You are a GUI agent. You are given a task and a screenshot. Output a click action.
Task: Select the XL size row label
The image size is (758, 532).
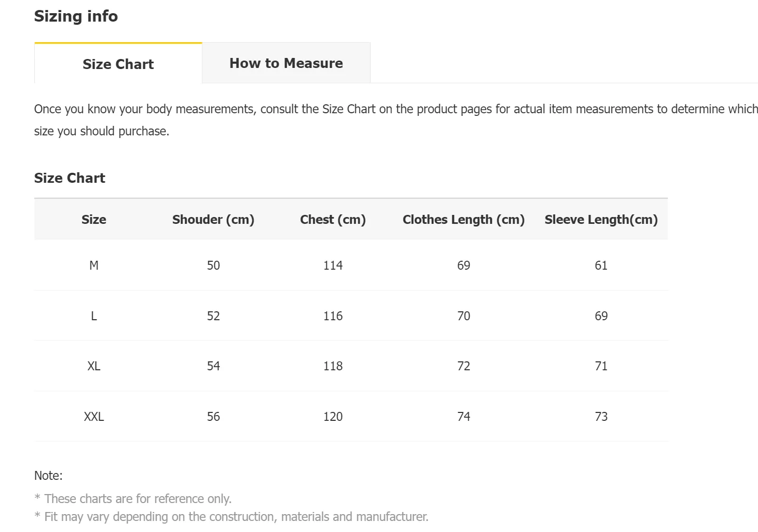click(94, 366)
